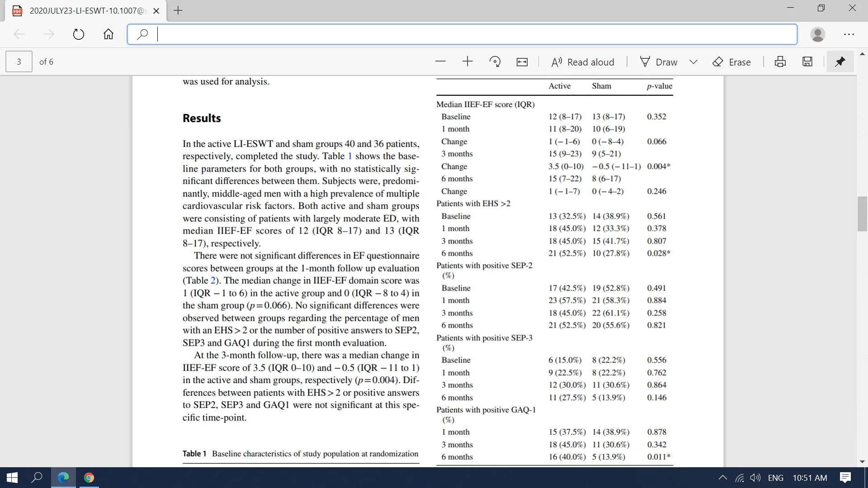Viewport: 868px width, 488px height.
Task: Click the Results heading
Action: (202, 118)
